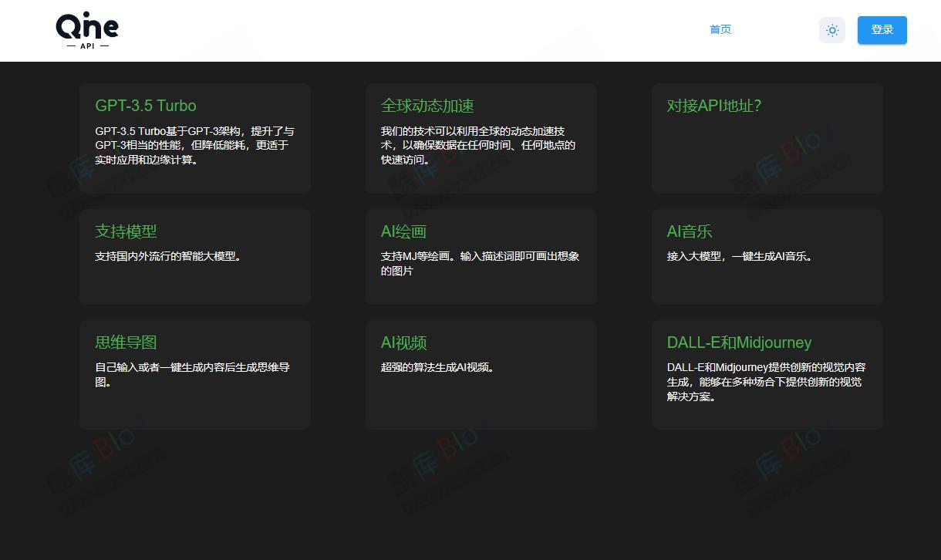Screen dimensions: 941x560
Task: Click the 对接API地址? heading
Action: (714, 106)
